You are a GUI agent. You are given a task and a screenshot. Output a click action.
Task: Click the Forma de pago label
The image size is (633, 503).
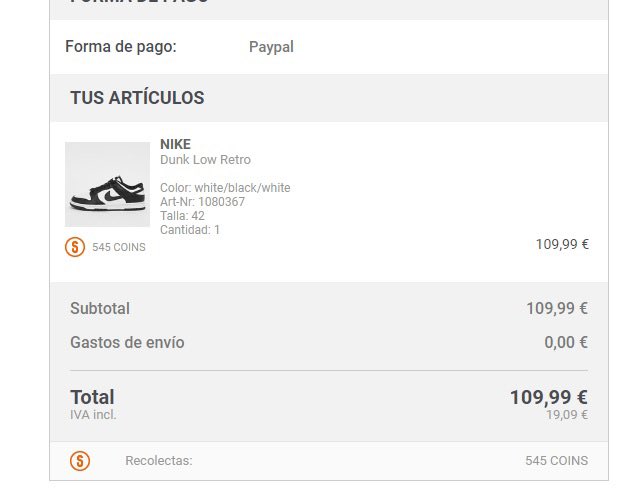[x=121, y=46]
